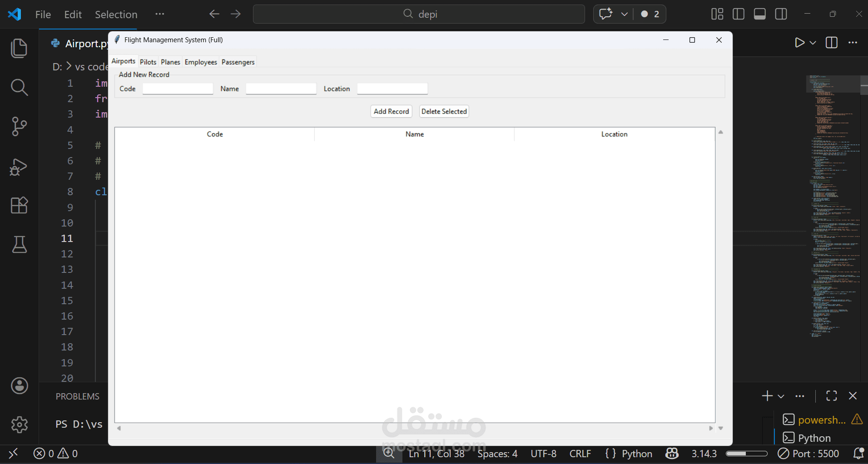
Task: Expand the run button dropdown arrow
Action: 813,43
